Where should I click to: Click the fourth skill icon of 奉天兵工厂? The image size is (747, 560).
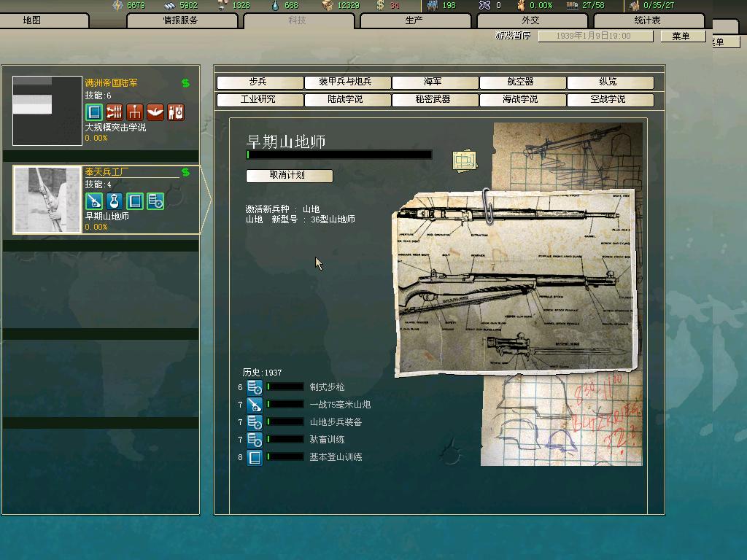[x=155, y=201]
